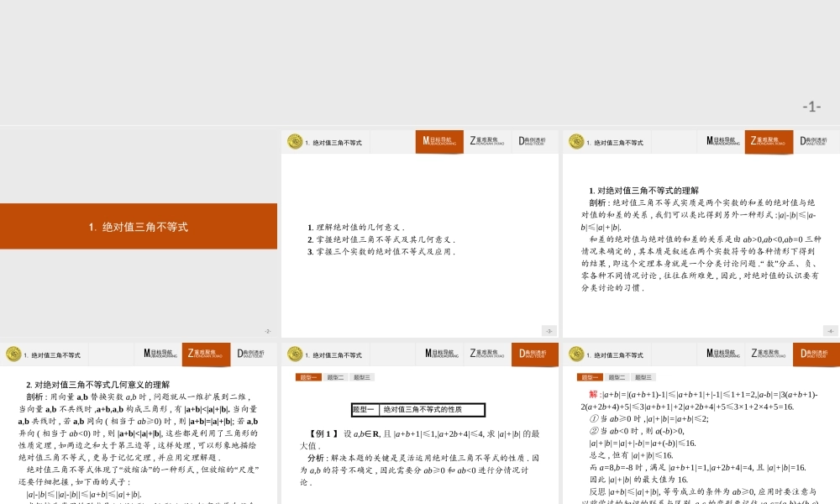Select the 重难聚焦 tab on the objectives slide
Viewport: 840px width, 504px height.
point(486,142)
